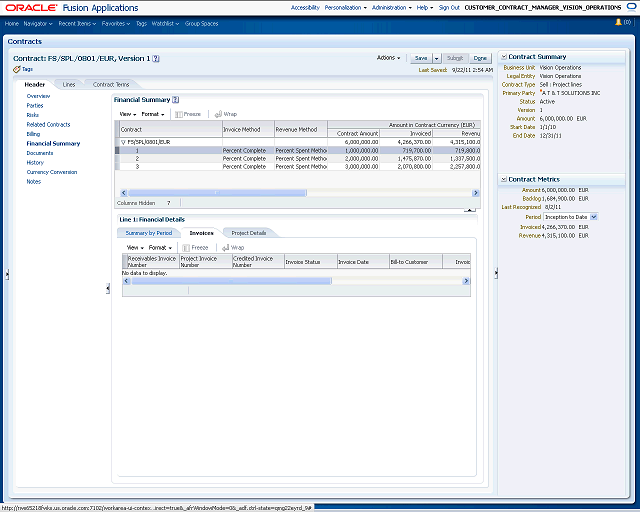Click the splitter collapse arrow below Financial Summary
The image size is (640, 512).
(470, 210)
